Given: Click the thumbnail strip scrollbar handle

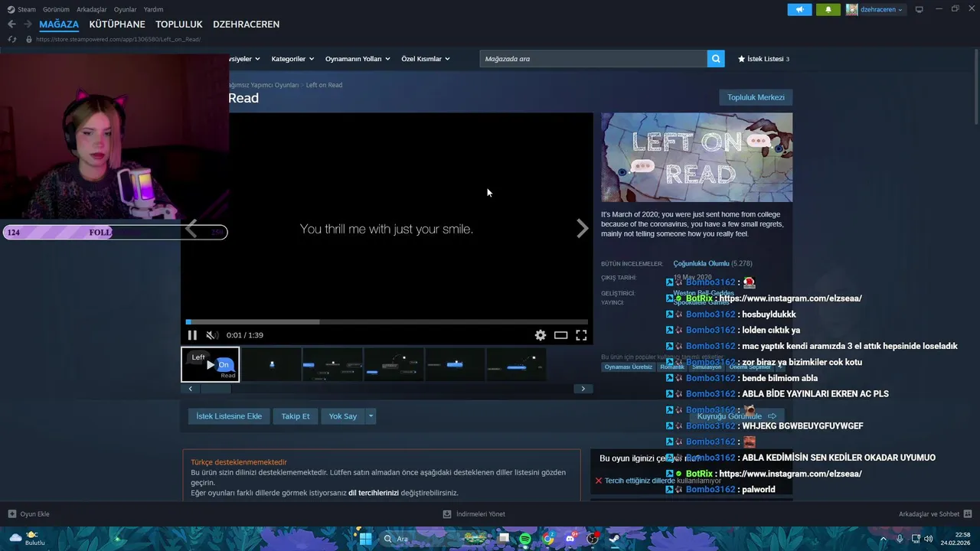Looking at the screenshot, I should point(216,389).
